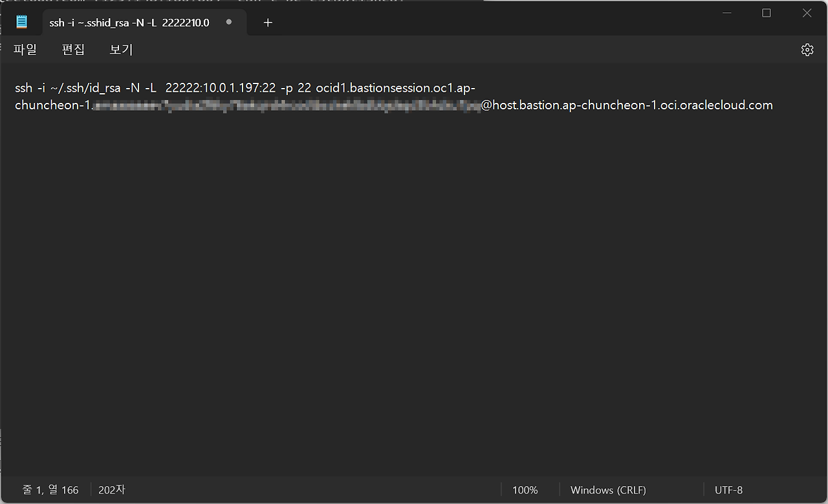Close the Notepad window
The height and width of the screenshot is (504, 828).
click(807, 14)
